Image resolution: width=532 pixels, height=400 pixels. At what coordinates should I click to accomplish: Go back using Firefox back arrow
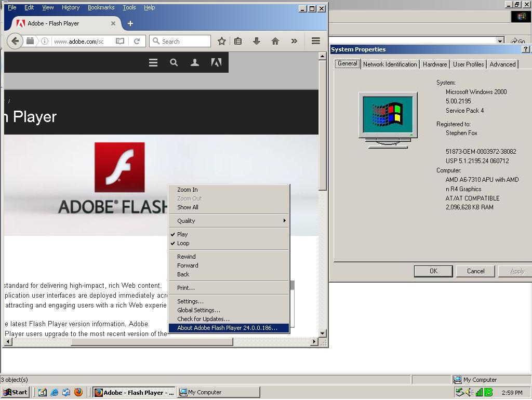(15, 42)
